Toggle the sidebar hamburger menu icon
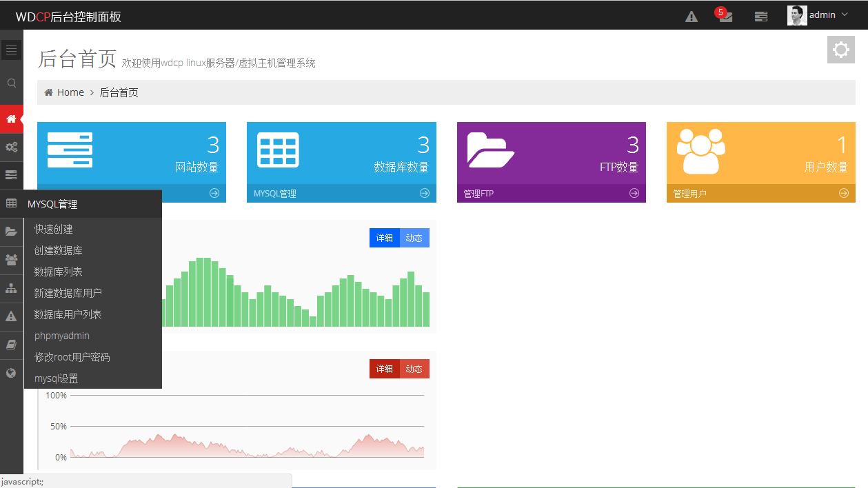 click(x=11, y=50)
